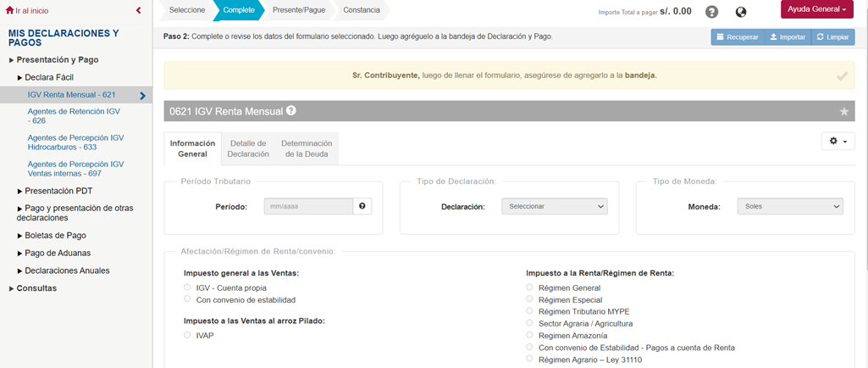The height and width of the screenshot is (368, 868).
Task: Click into the Período mm/aaaa field
Action: [x=309, y=206]
